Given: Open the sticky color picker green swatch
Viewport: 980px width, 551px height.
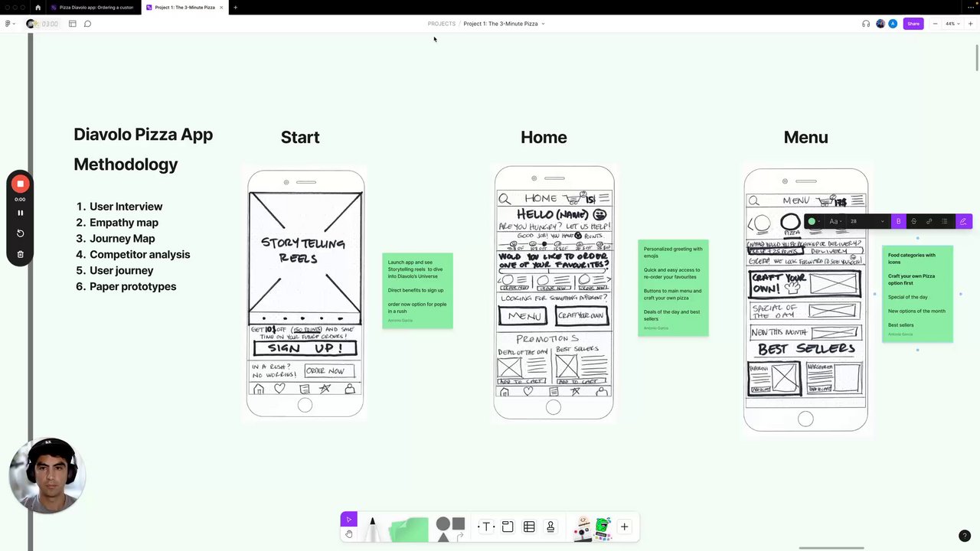Looking at the screenshot, I should [x=814, y=221].
